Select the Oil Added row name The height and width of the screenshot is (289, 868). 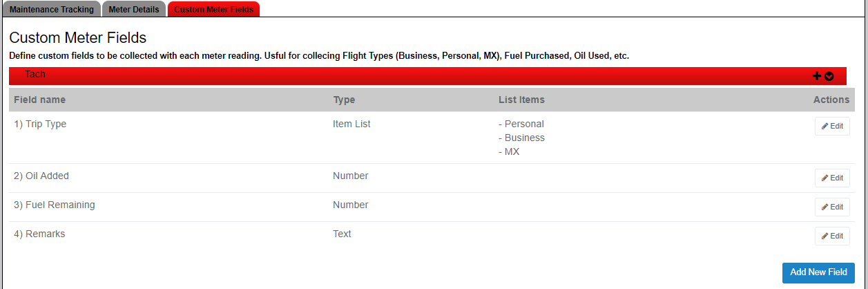[x=41, y=176]
